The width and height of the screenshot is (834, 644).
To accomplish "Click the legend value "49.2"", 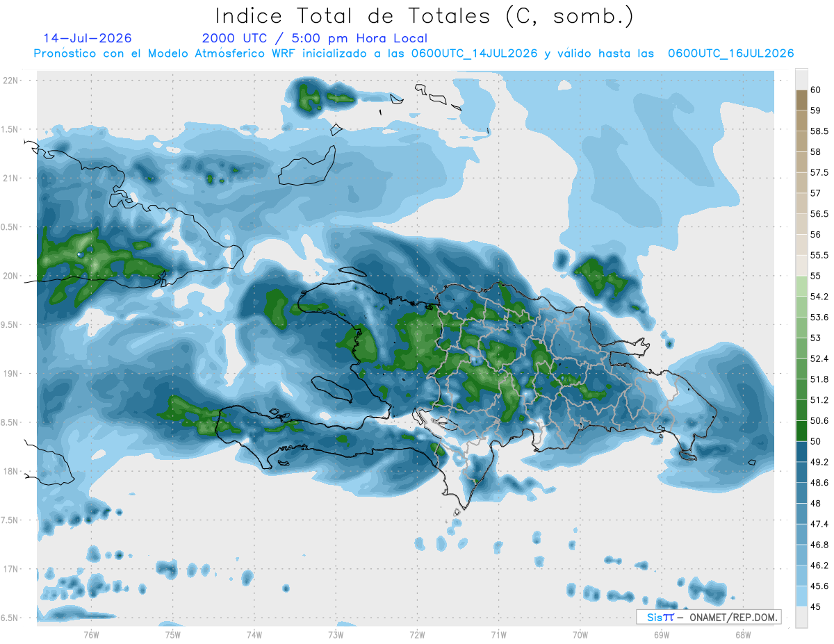I will pos(819,462).
